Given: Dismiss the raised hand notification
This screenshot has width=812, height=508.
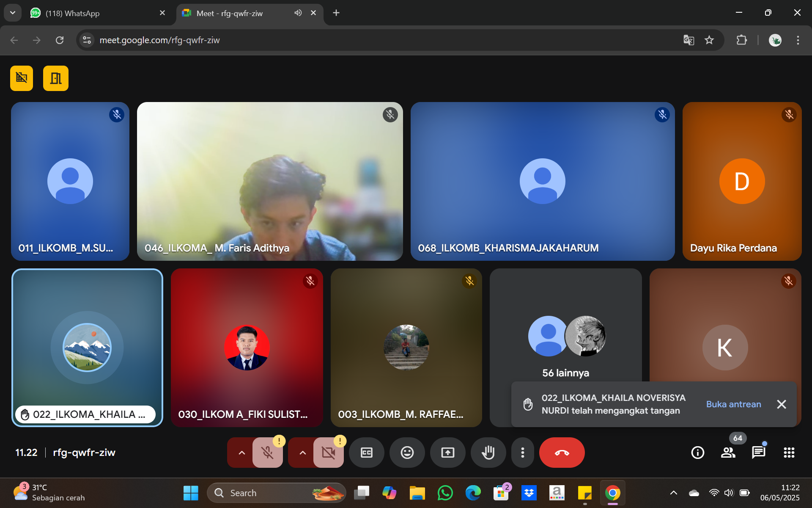Looking at the screenshot, I should pyautogui.click(x=782, y=404).
